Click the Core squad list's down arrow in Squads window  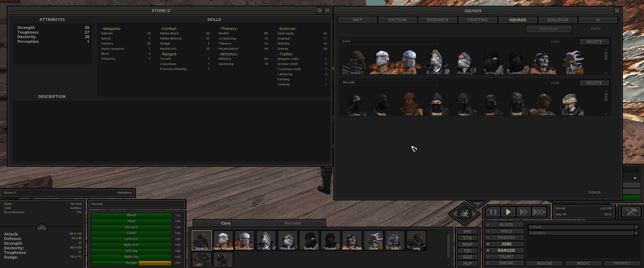[606, 73]
